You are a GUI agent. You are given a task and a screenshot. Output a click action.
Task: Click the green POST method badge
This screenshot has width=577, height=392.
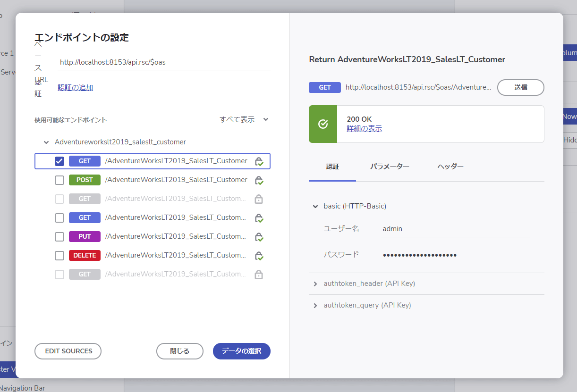pos(85,180)
